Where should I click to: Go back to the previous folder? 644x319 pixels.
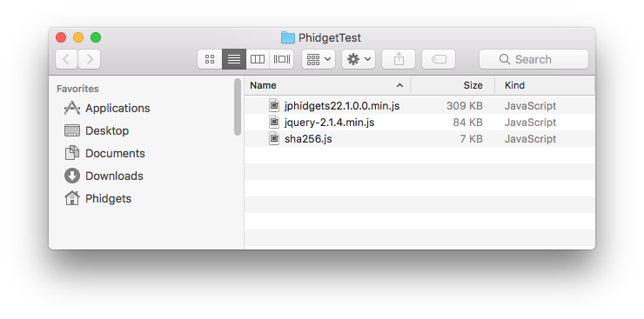(x=66, y=59)
